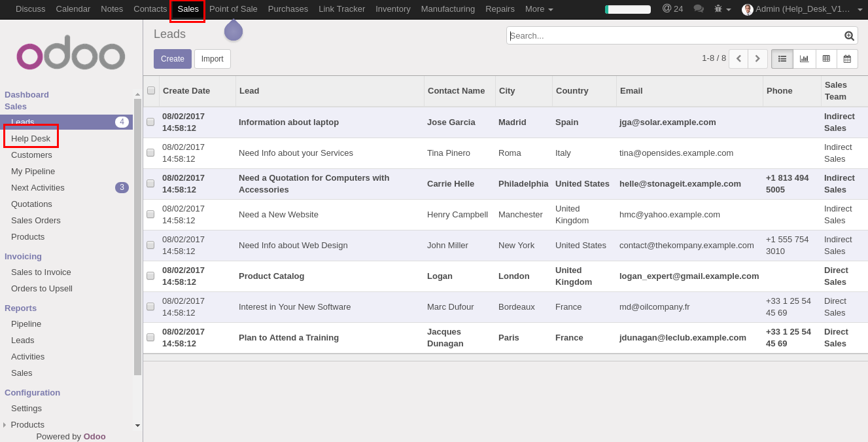Check the 'Information about laptop' lead row
Image resolution: width=868 pixels, height=442 pixels.
coord(150,122)
